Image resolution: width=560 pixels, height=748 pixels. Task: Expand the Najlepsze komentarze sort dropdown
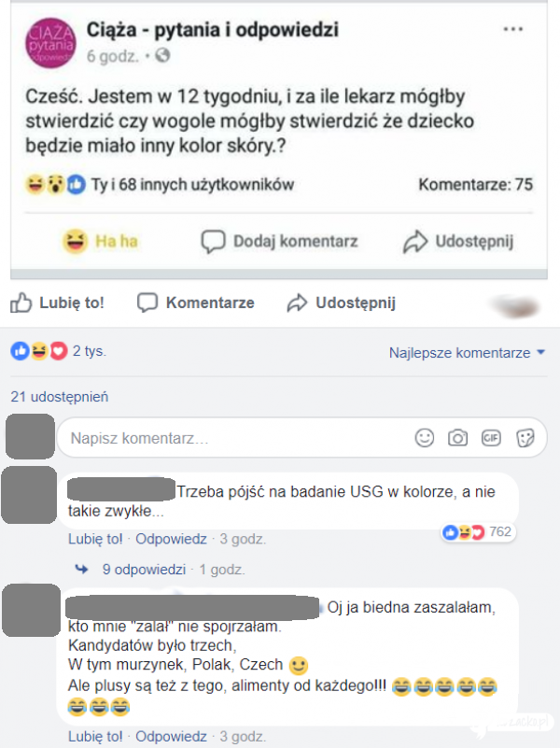(467, 353)
